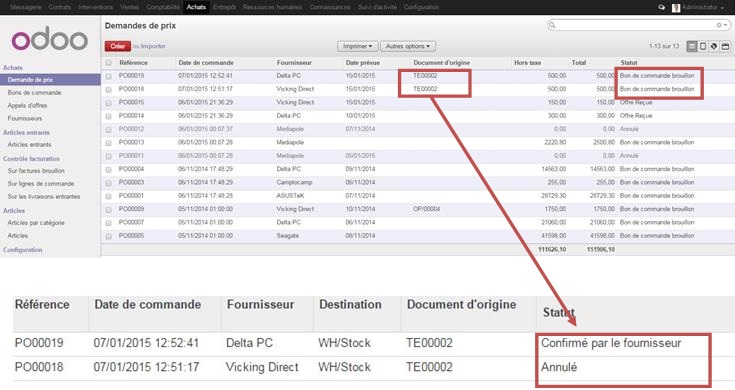Check the box for row PO00014
The width and height of the screenshot is (735, 390).
point(109,116)
